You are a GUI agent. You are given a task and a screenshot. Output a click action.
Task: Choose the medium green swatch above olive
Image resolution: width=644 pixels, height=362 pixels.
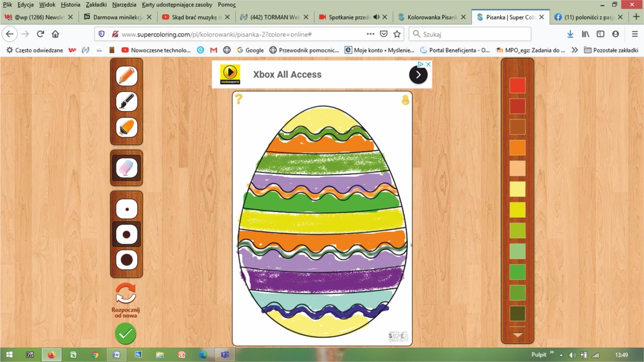[517, 293]
